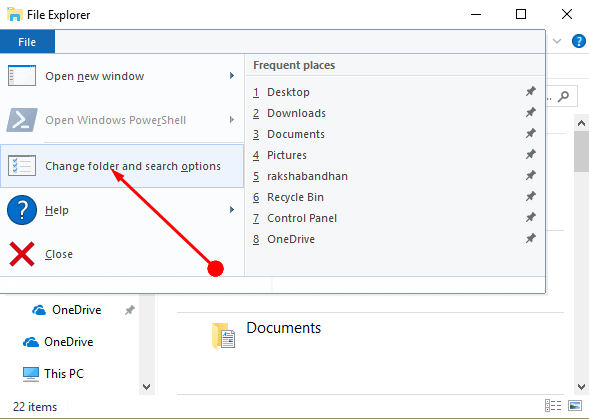Click the search magnifier icon
This screenshot has height=419, width=589.
point(563,96)
